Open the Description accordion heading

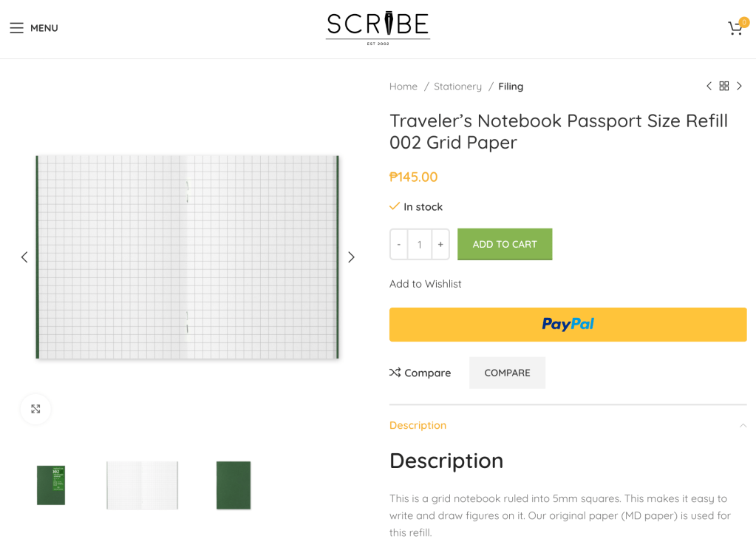(418, 425)
